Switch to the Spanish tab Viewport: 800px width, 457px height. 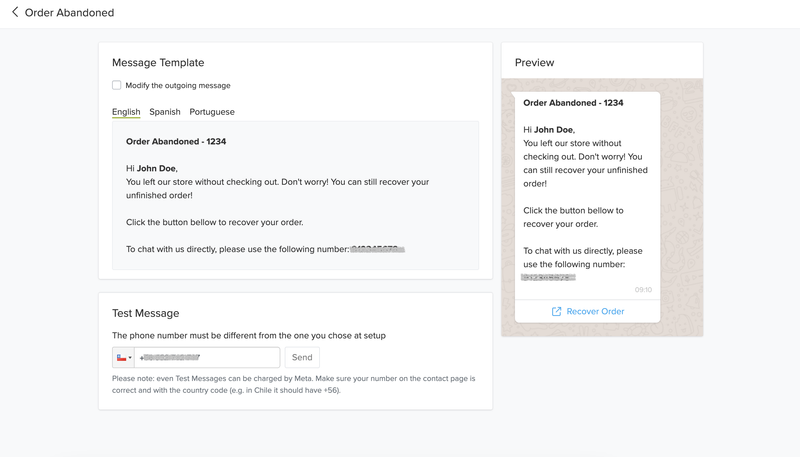click(165, 112)
